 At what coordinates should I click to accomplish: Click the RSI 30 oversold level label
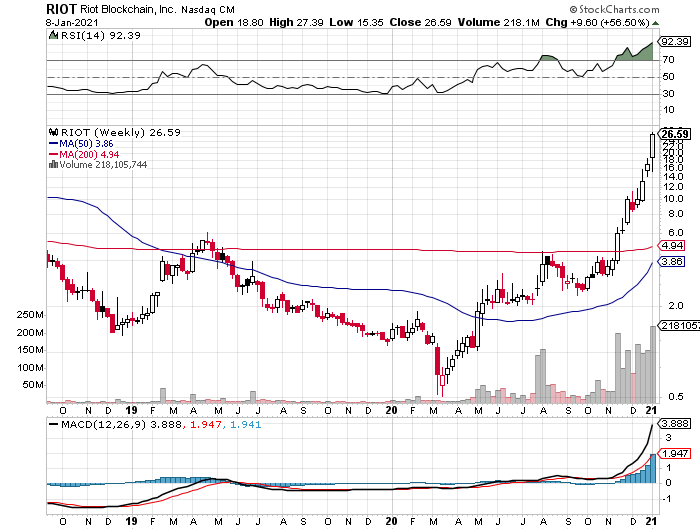click(668, 94)
